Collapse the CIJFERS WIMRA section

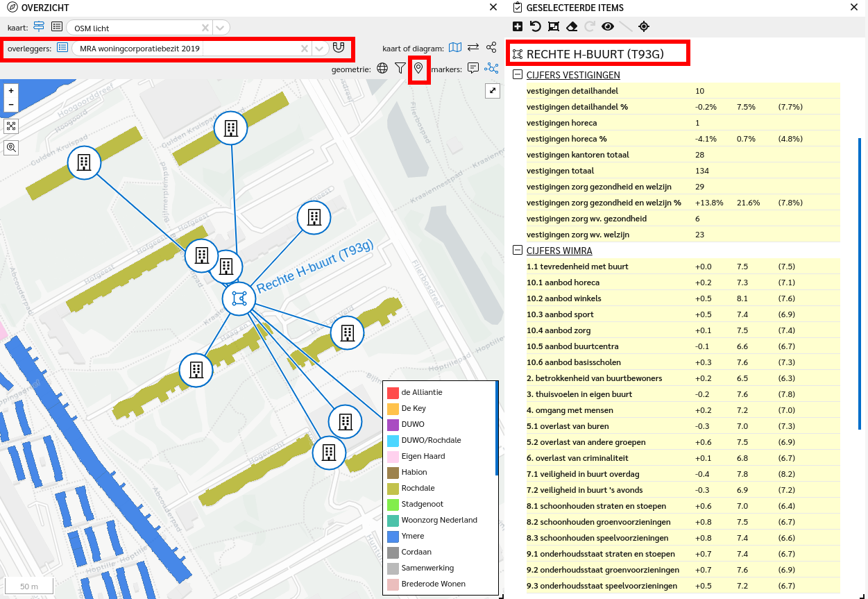(x=517, y=251)
